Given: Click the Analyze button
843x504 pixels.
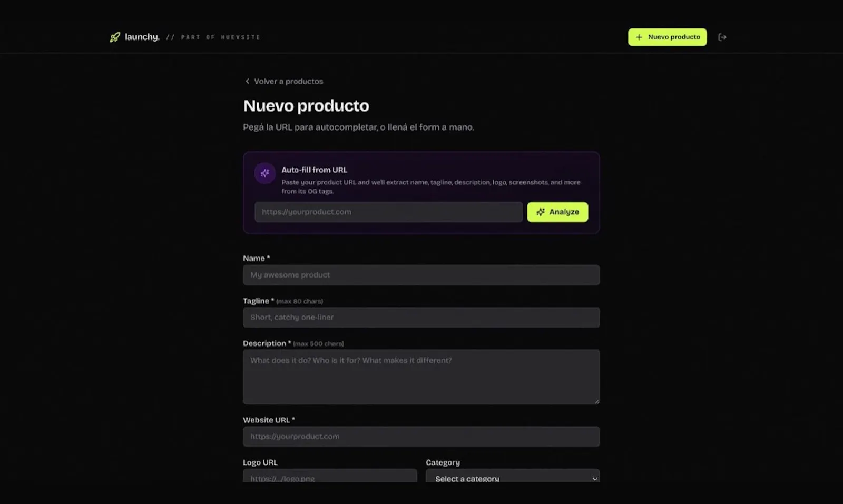Looking at the screenshot, I should point(557,212).
